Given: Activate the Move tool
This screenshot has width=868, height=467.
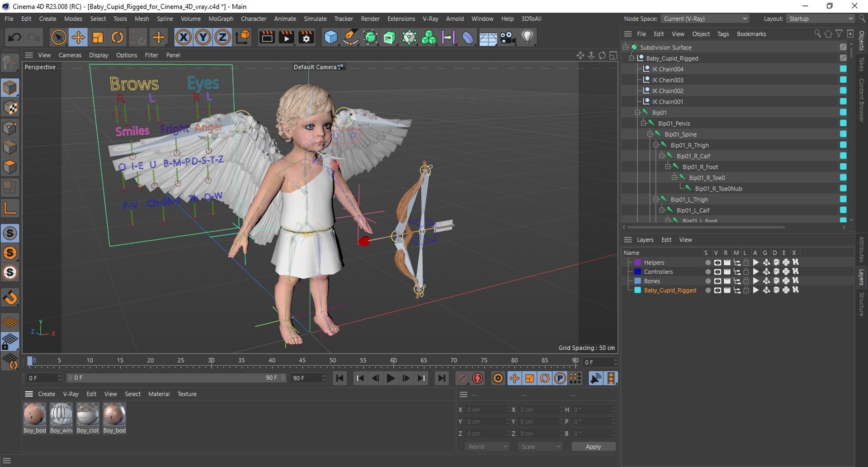Looking at the screenshot, I should click(x=78, y=38).
